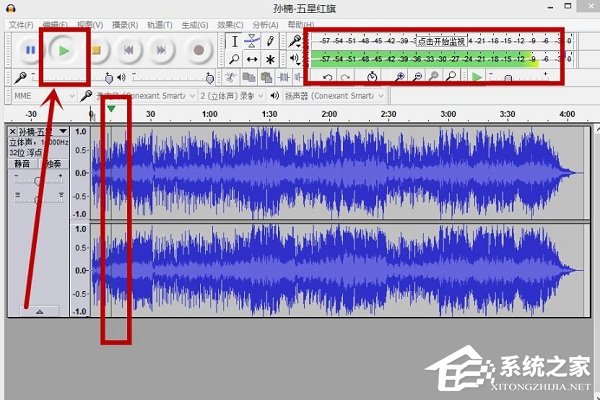The height and width of the screenshot is (400, 600).
Task: Adjust the recording volume slider thumb
Action: (x=109, y=78)
